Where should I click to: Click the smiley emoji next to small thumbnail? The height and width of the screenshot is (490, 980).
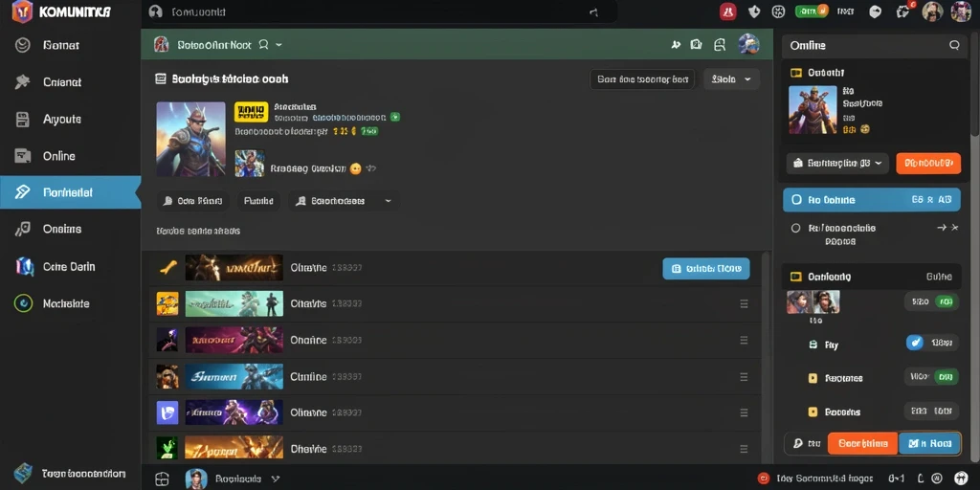point(356,168)
